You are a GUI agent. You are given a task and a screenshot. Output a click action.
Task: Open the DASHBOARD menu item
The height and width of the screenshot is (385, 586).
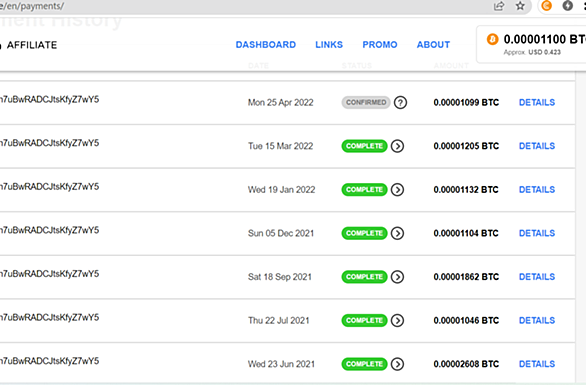(x=266, y=45)
